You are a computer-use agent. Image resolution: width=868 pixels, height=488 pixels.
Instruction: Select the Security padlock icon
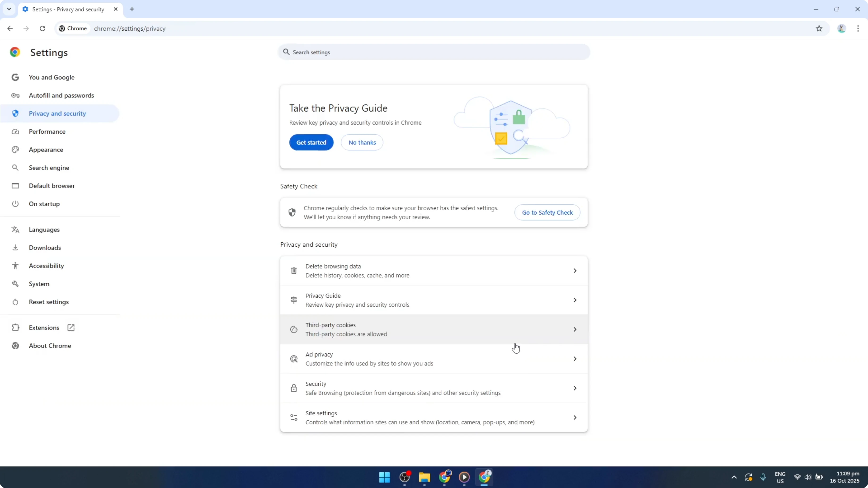click(x=293, y=388)
